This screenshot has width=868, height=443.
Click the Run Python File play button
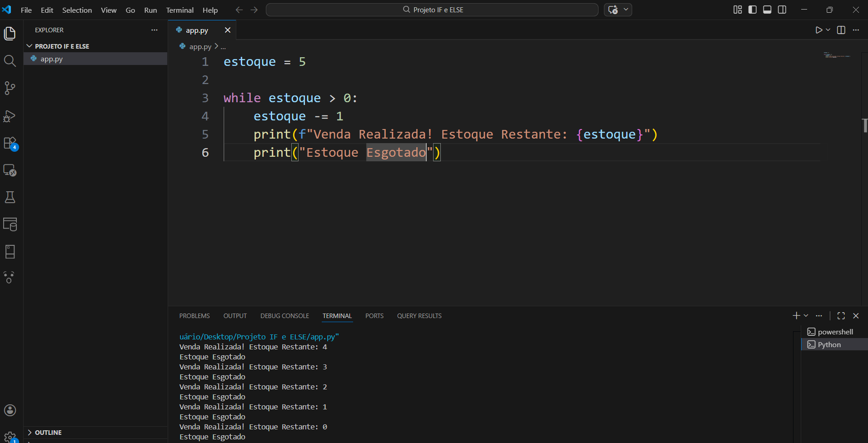click(x=818, y=30)
